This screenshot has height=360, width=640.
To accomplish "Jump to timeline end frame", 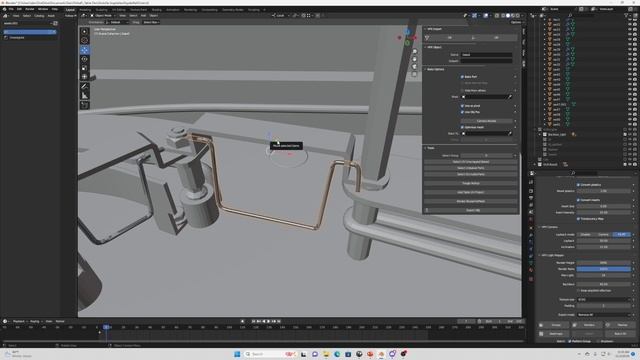I will coord(279,321).
